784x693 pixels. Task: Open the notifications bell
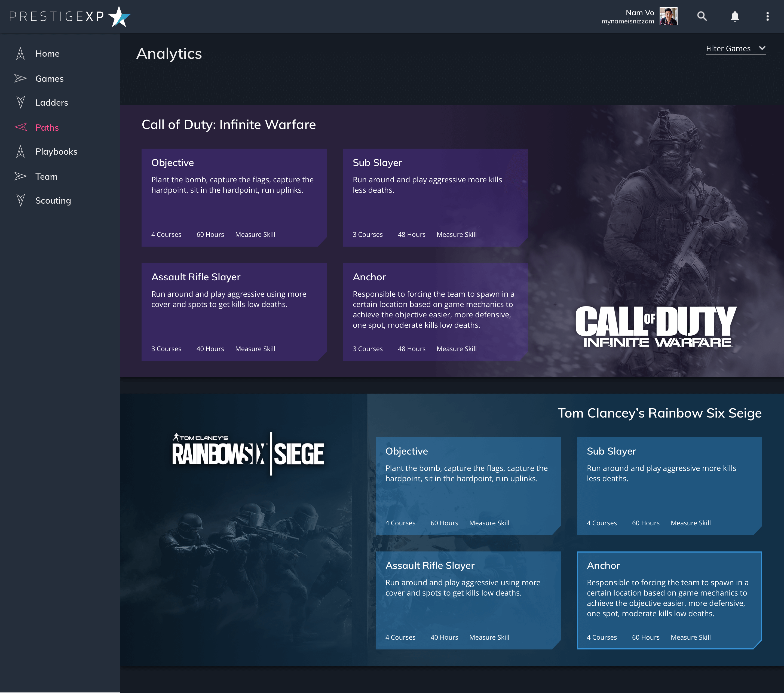(734, 17)
